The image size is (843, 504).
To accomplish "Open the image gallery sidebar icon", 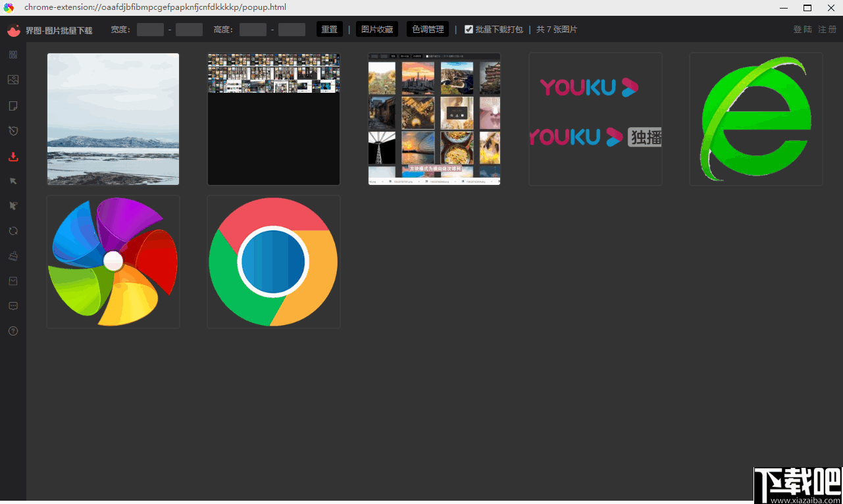I will 13,80.
